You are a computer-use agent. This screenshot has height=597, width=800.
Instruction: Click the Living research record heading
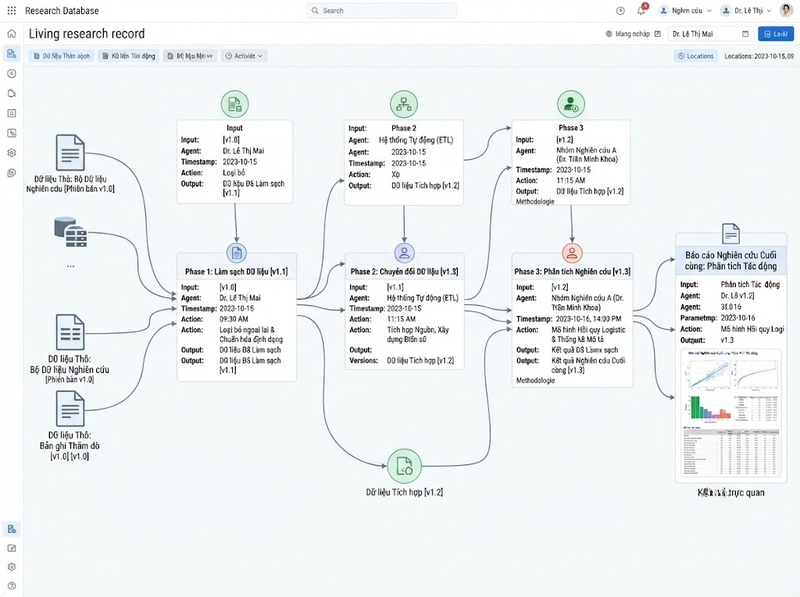click(87, 34)
